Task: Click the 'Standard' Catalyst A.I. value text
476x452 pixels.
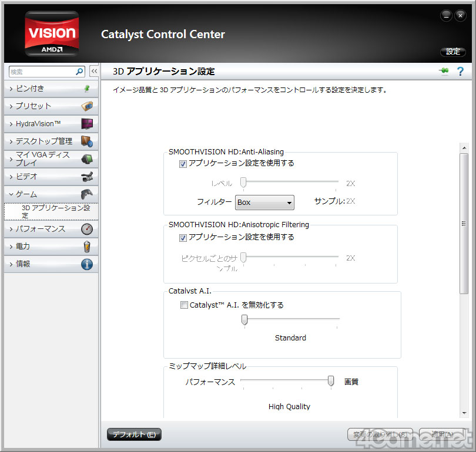Action: click(290, 338)
